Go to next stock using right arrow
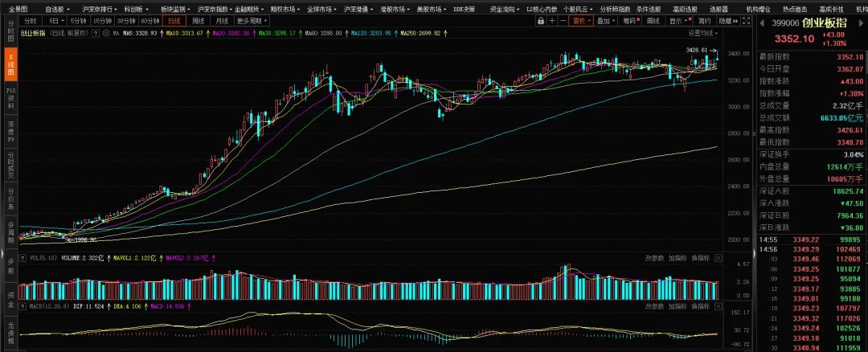Image resolution: width=868 pixels, height=352 pixels. [x=859, y=23]
